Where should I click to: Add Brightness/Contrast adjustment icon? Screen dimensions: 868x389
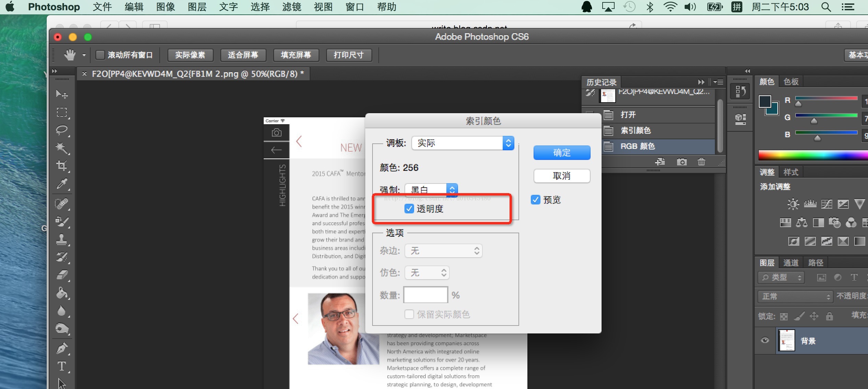[793, 204]
